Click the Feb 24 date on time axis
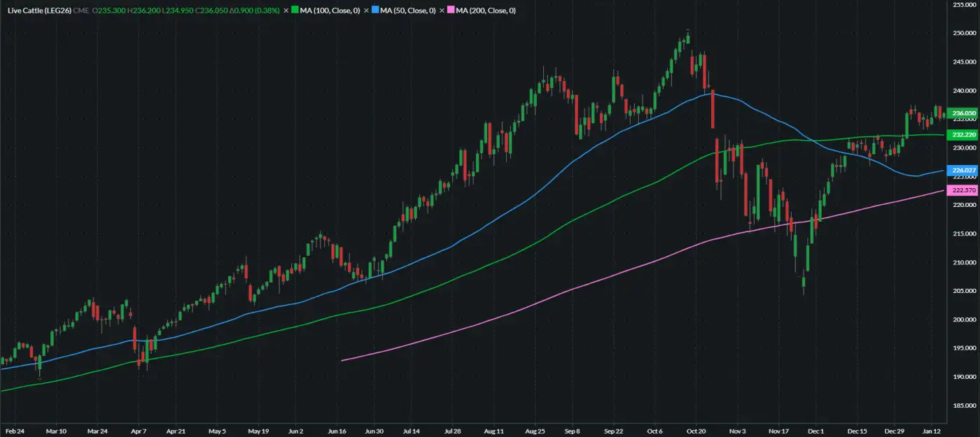This screenshot has width=980, height=437. [15, 431]
